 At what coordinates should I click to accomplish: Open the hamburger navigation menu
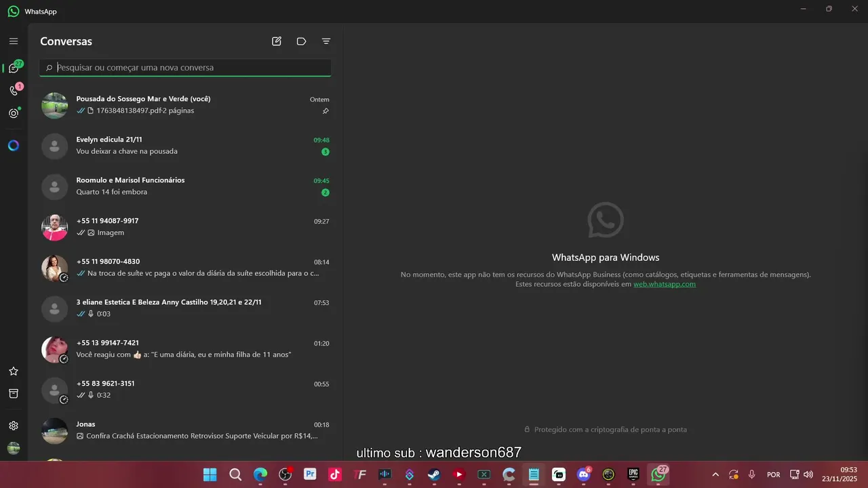pyautogui.click(x=14, y=41)
